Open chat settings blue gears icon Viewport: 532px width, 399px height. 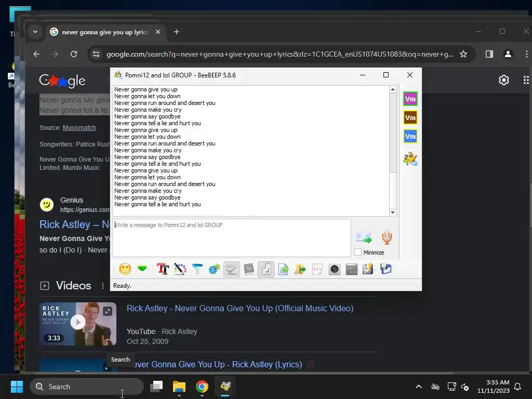pyautogui.click(x=214, y=269)
